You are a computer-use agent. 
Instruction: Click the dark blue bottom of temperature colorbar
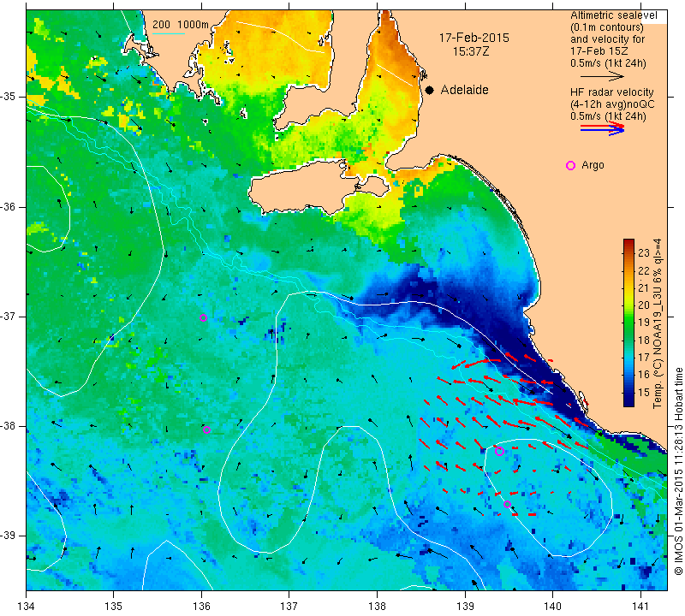(x=628, y=402)
